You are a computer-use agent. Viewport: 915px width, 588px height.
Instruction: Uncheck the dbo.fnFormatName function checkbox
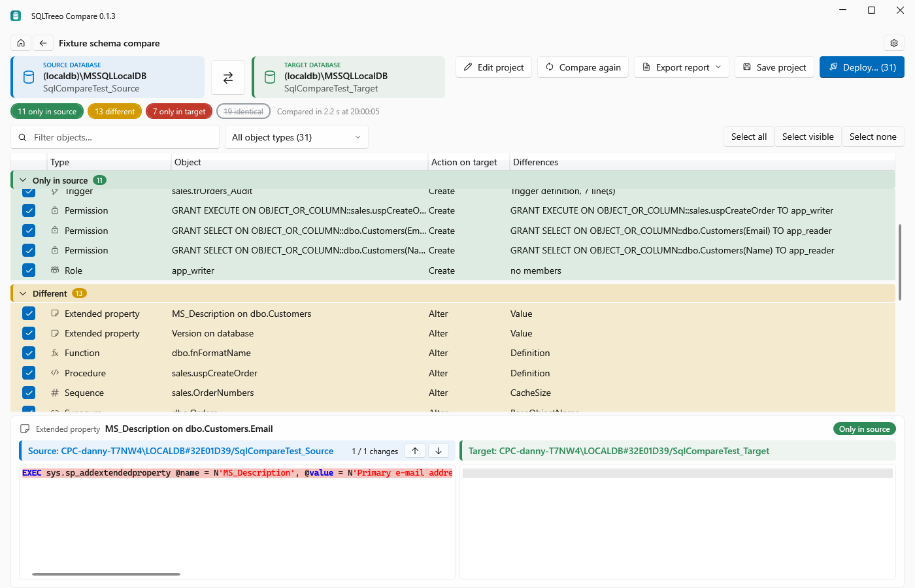click(29, 353)
